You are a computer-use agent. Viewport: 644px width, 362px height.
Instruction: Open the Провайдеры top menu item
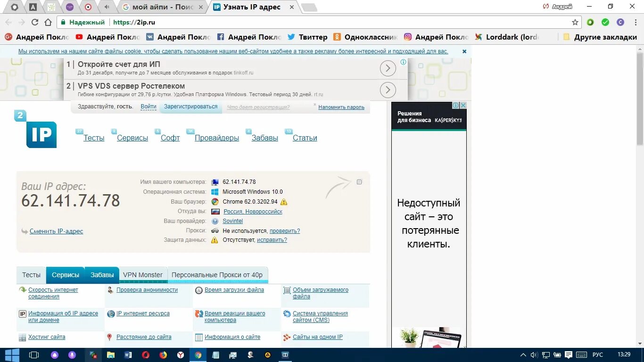217,138
